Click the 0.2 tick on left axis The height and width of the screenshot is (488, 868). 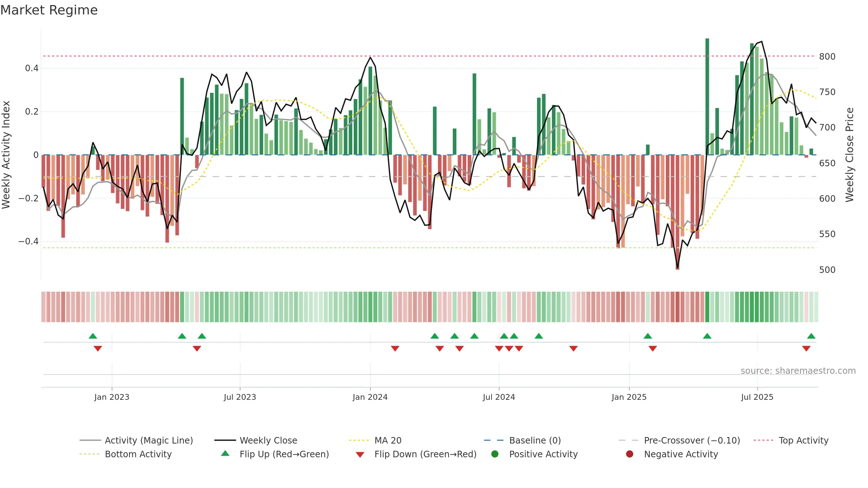coord(32,112)
